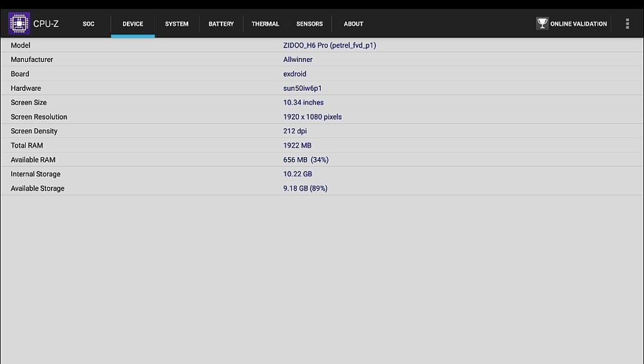
Task: Click the ONLINE VALIDATION button
Action: [571, 24]
